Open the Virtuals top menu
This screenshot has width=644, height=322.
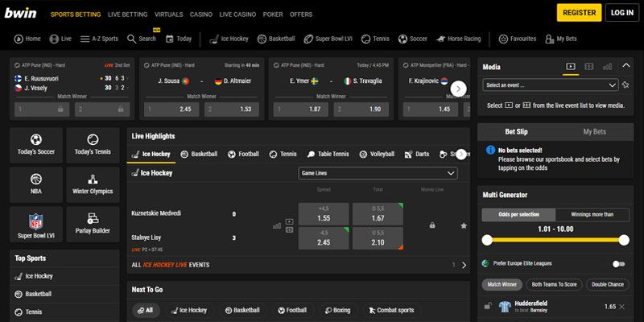pyautogui.click(x=169, y=14)
